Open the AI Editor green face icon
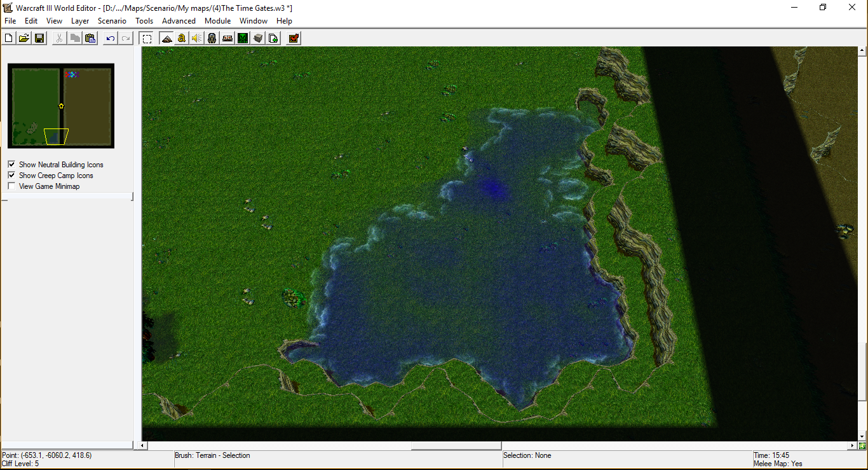The height and width of the screenshot is (470, 868). [243, 38]
